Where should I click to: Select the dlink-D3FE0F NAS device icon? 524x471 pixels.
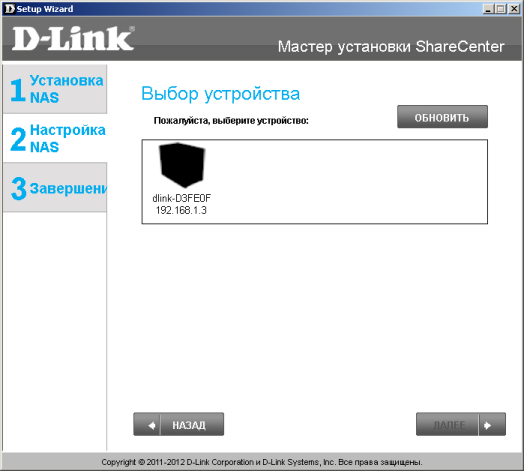[x=182, y=165]
